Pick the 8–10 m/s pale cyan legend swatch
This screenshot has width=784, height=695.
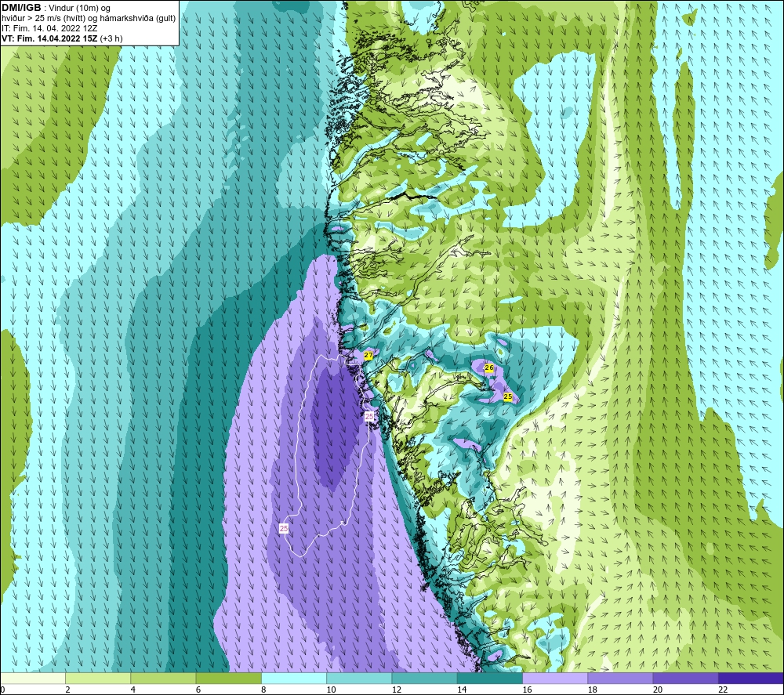click(x=294, y=678)
